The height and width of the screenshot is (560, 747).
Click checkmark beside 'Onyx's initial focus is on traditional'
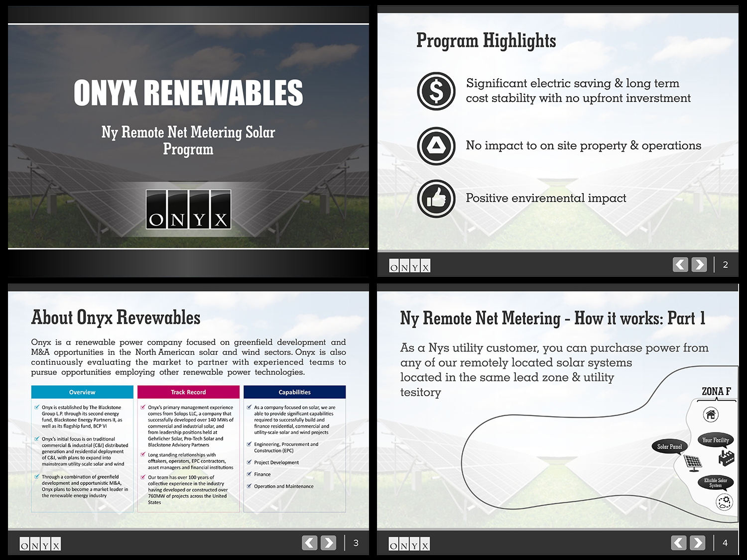point(37,439)
